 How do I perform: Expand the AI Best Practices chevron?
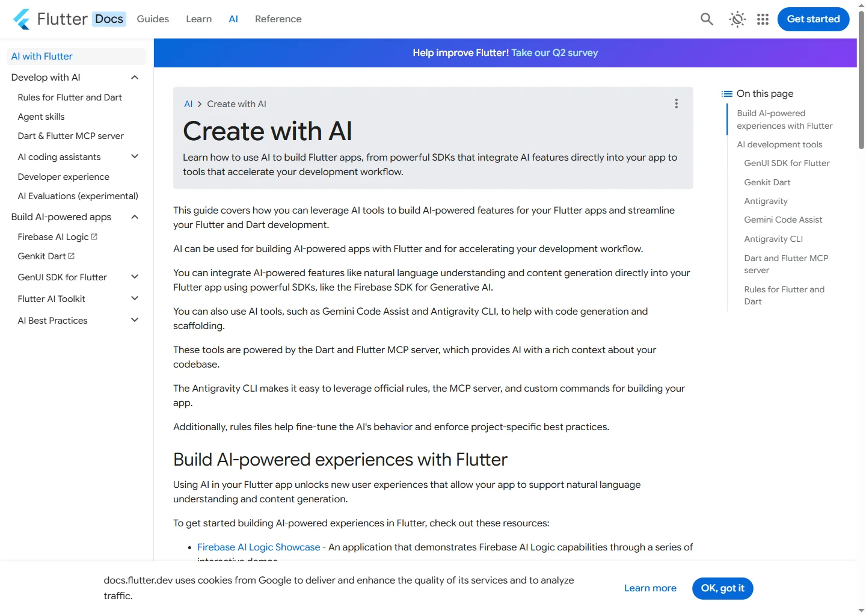135,321
